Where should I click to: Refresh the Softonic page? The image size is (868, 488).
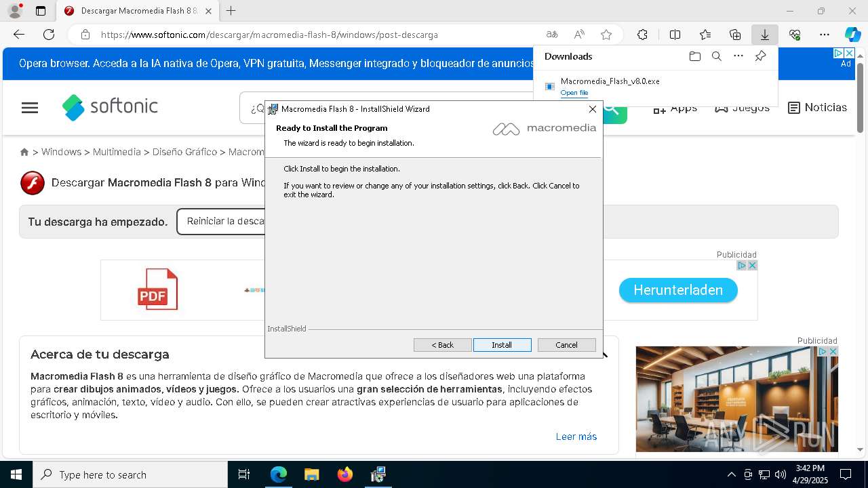coord(49,35)
